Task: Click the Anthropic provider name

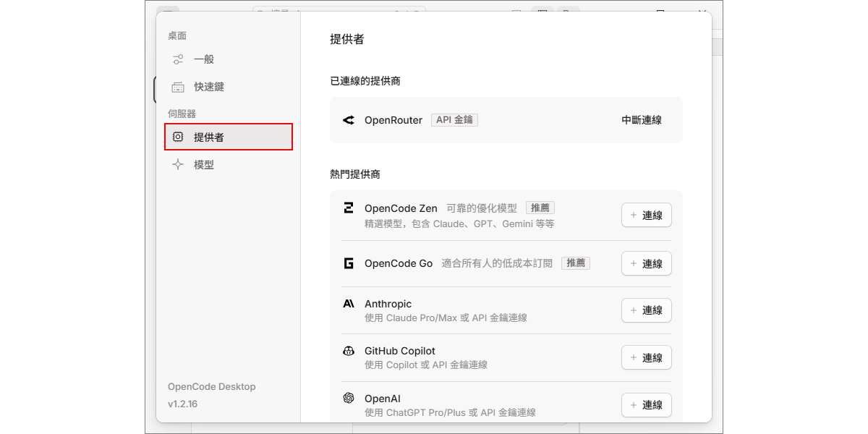Action: click(x=388, y=304)
